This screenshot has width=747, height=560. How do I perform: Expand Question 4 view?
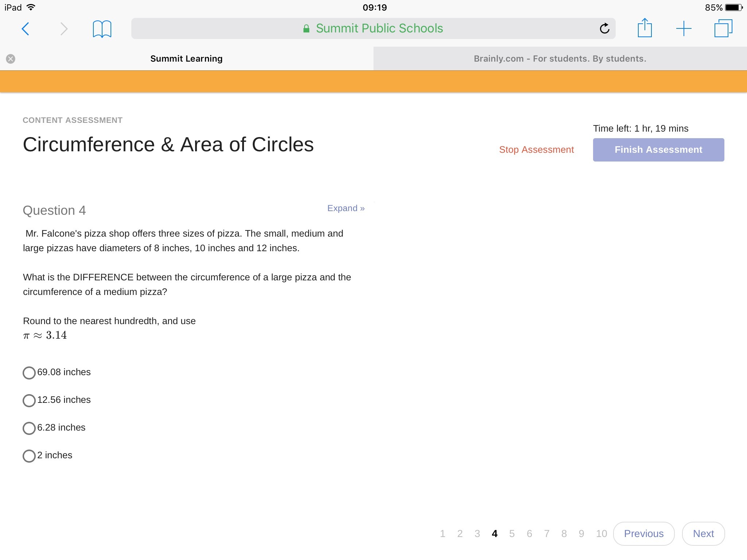click(345, 208)
